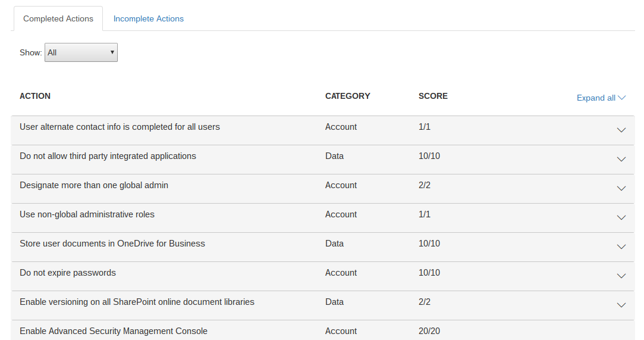Expand the Do not expire passwords row
The height and width of the screenshot is (340, 644).
pyautogui.click(x=621, y=276)
